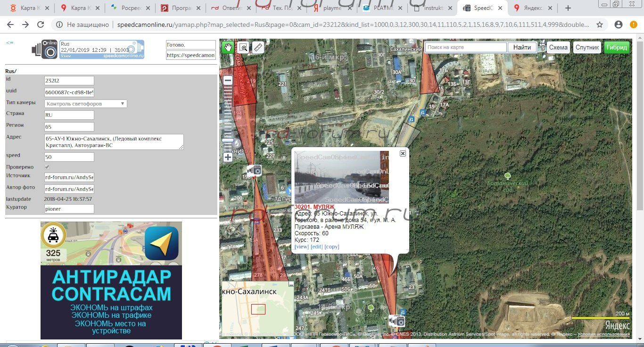Toggle the Проверено checkbox

click(x=47, y=167)
